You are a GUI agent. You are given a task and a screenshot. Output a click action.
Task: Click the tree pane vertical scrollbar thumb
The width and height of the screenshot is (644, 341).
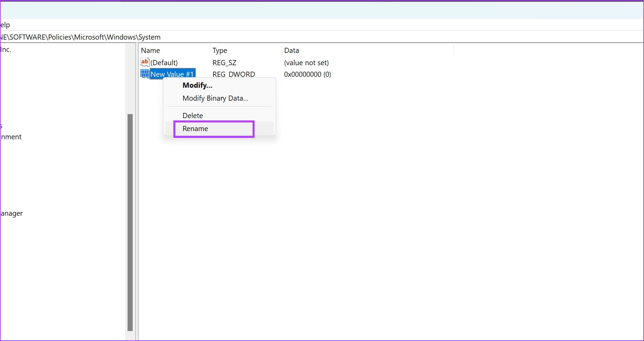(130, 223)
